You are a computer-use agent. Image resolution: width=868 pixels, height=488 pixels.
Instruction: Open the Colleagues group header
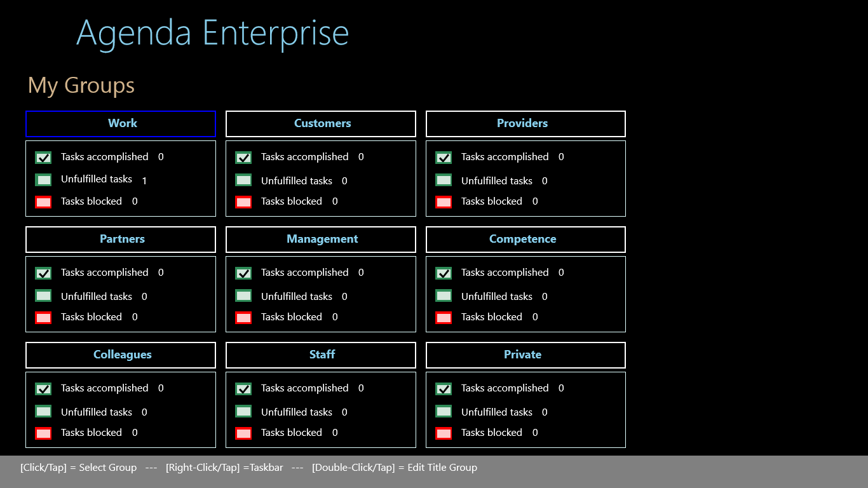[121, 355]
